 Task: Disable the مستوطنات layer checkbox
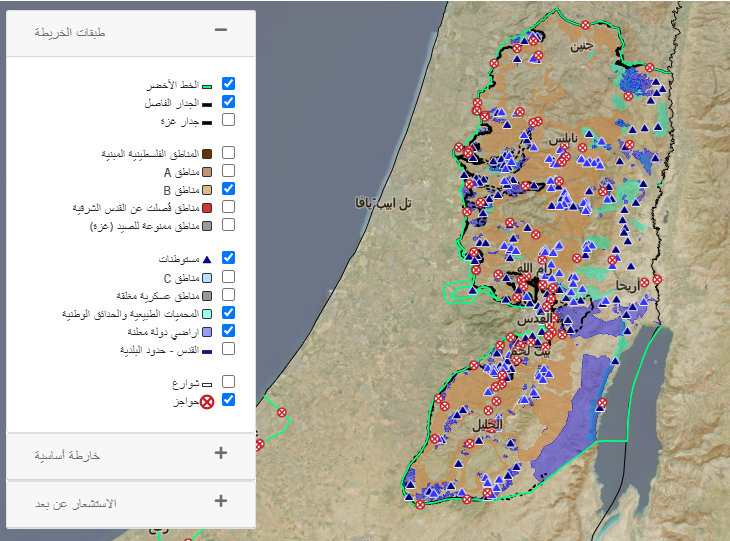pos(228,258)
